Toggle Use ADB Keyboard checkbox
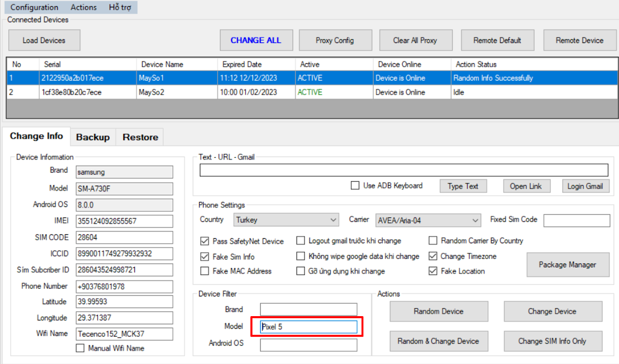The height and width of the screenshot is (364, 619). [355, 186]
